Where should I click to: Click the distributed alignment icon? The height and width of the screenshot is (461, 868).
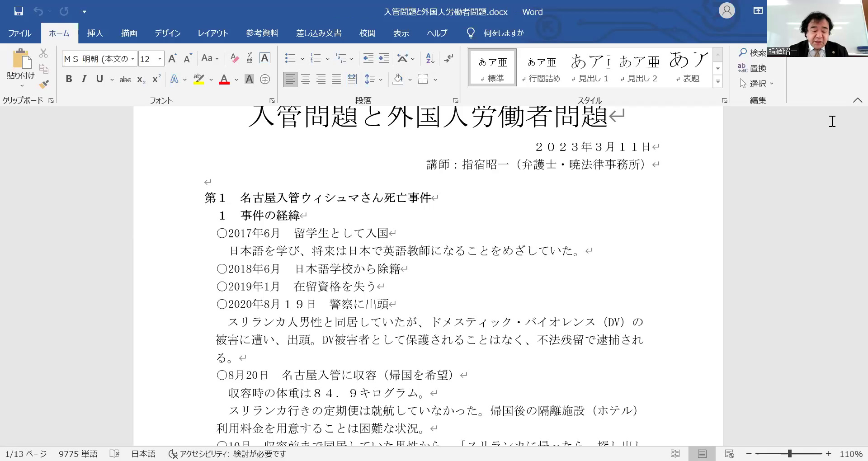(x=352, y=80)
